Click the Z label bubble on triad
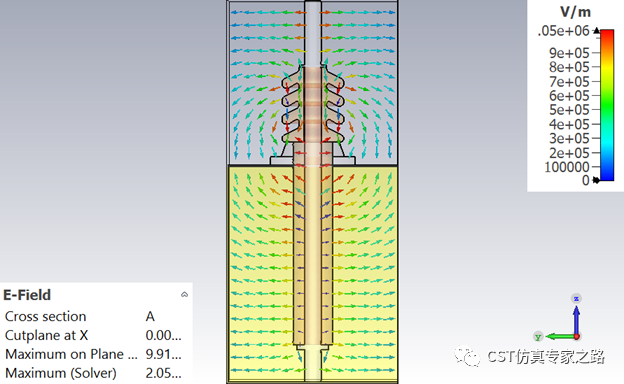This screenshot has height=384, width=624. tap(576, 298)
